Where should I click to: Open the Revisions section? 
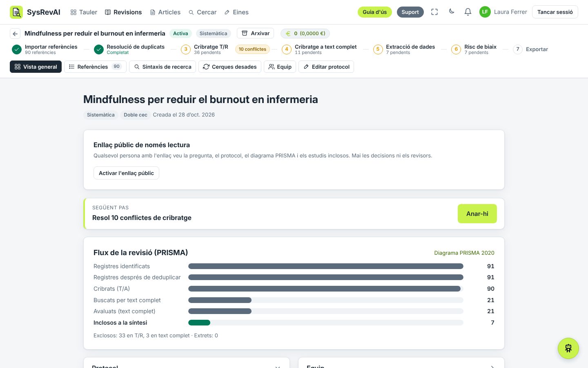click(x=123, y=12)
